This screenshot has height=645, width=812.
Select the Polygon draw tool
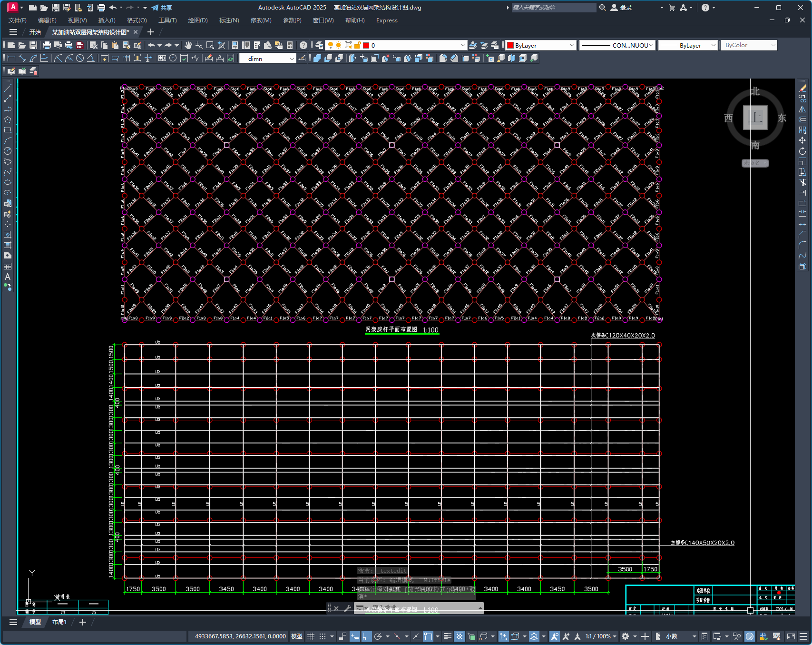click(x=8, y=119)
